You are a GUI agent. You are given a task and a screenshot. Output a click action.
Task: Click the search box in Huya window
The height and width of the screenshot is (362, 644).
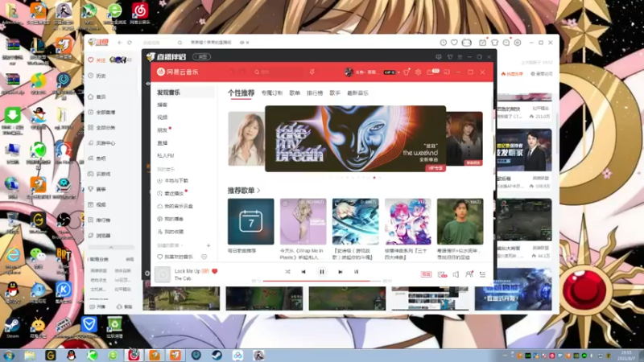(x=163, y=43)
